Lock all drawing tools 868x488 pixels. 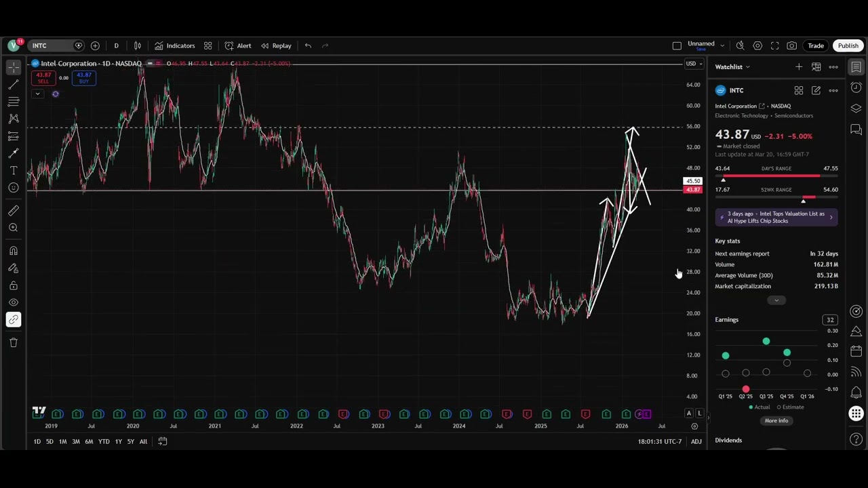click(14, 285)
